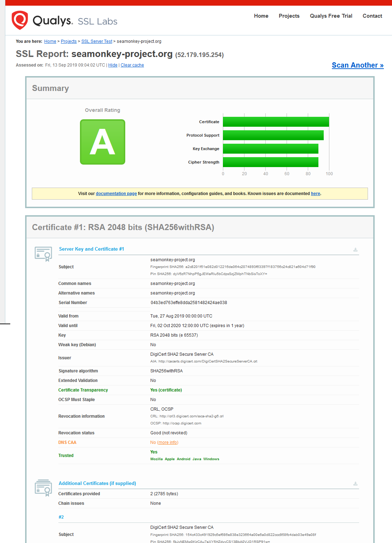The image size is (392, 543).
Task: Click 'Good (not revoked)' status
Action: pos(169,433)
